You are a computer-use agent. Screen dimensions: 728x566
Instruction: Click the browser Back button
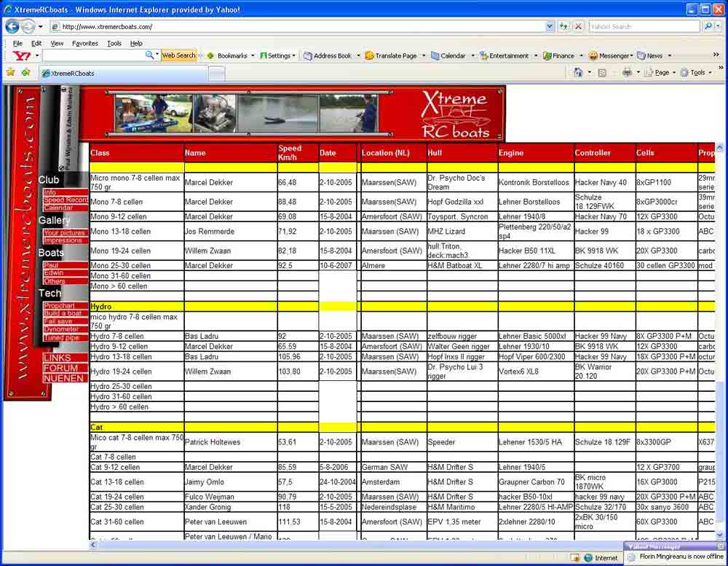[x=12, y=26]
